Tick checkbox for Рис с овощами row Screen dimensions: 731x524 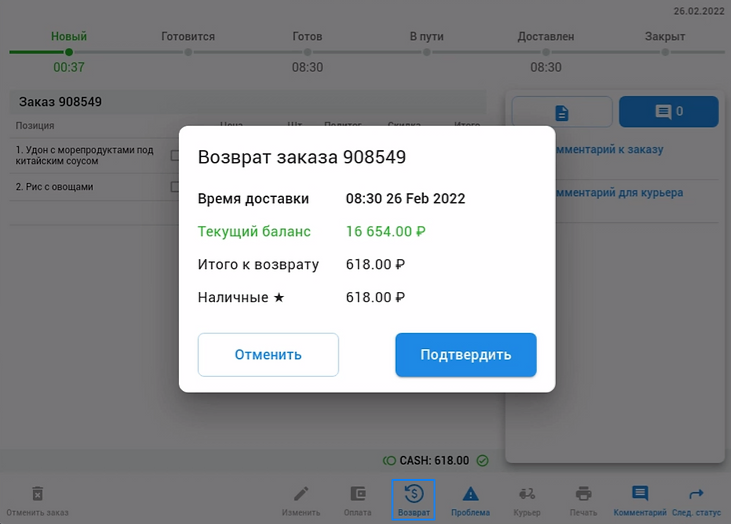175,187
